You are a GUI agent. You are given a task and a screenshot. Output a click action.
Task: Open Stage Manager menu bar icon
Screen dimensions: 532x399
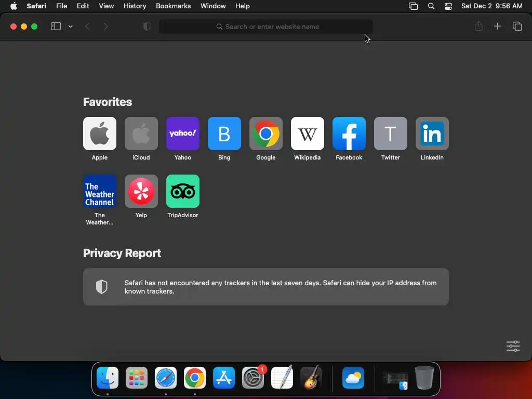(x=413, y=6)
